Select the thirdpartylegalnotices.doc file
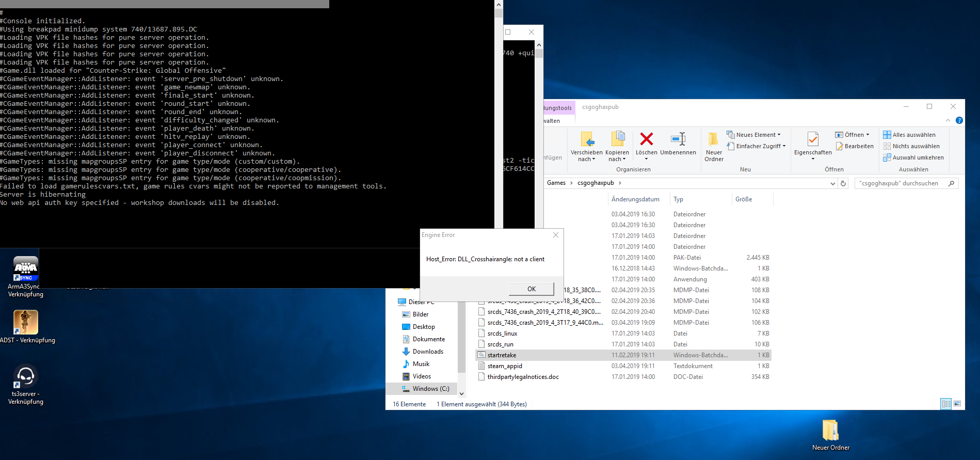 (x=523, y=377)
